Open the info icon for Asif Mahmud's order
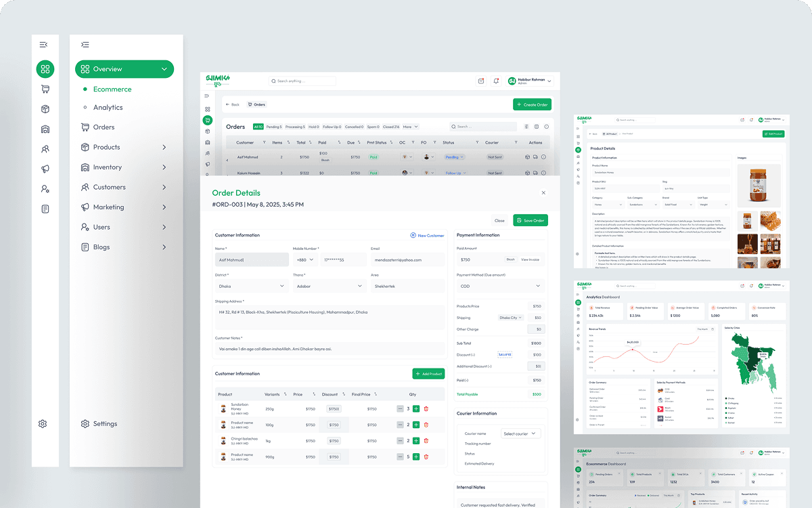Screen dimensions: 812x508 (544, 156)
